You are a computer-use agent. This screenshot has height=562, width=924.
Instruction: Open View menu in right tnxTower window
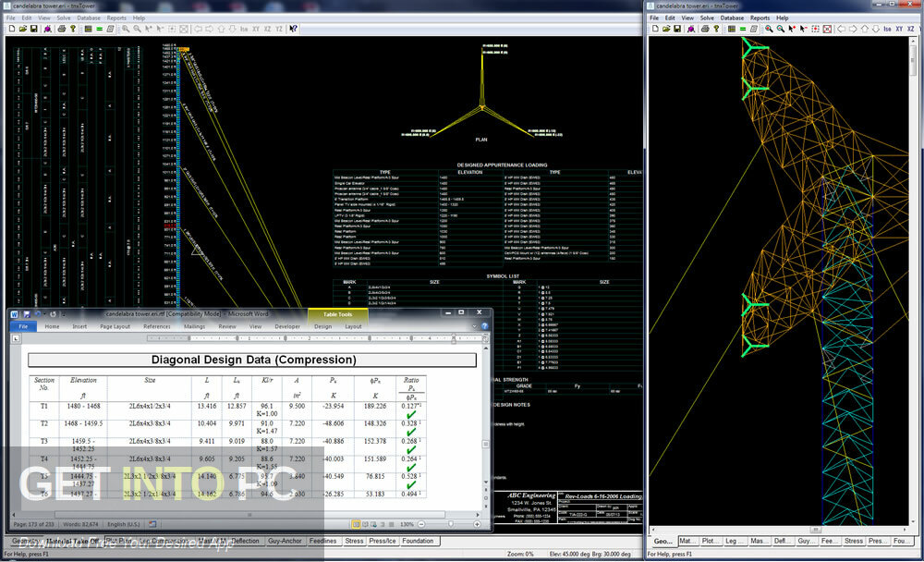[x=687, y=18]
